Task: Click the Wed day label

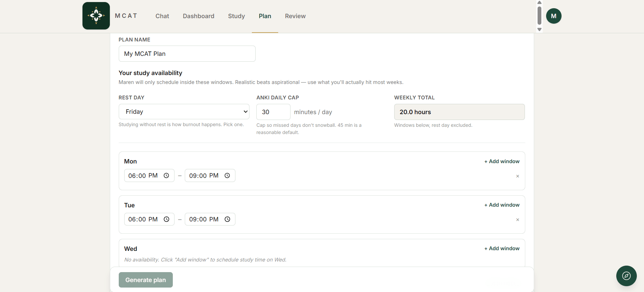Action: pos(130,249)
